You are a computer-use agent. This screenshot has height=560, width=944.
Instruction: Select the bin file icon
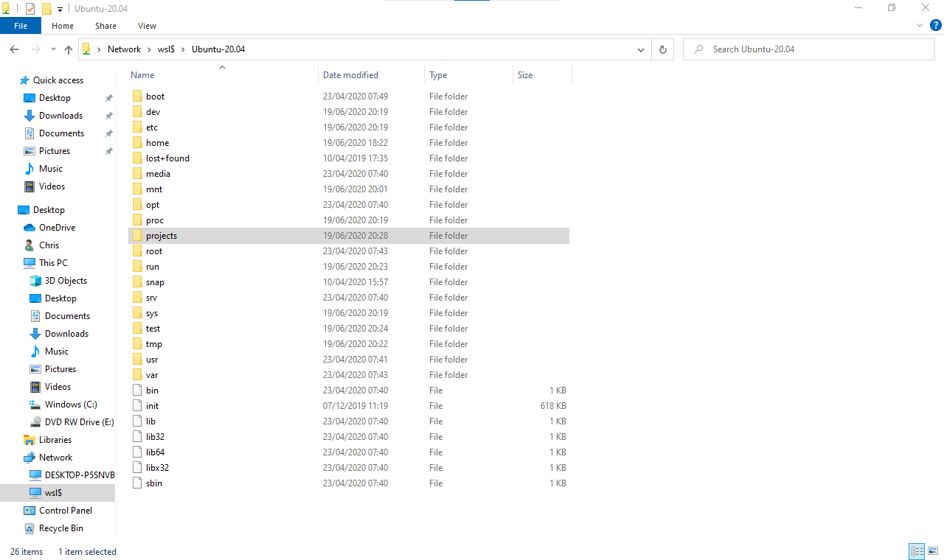point(137,391)
